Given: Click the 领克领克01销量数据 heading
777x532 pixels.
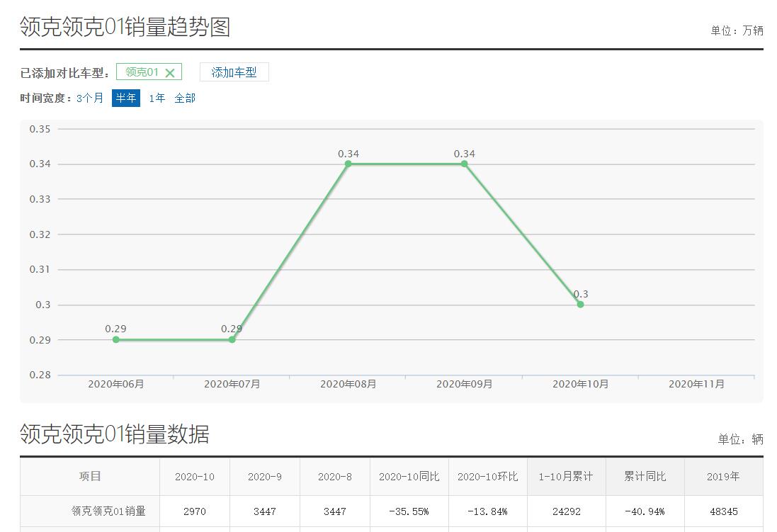Looking at the screenshot, I should (x=115, y=434).
